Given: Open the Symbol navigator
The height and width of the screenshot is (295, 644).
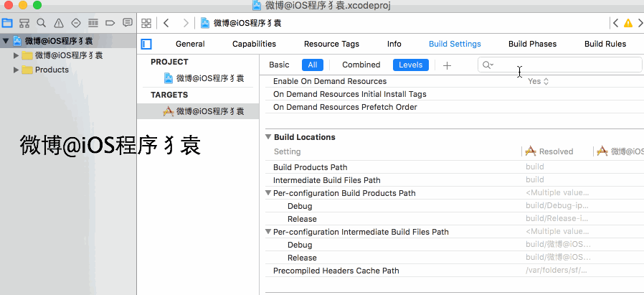Looking at the screenshot, I should (x=25, y=23).
